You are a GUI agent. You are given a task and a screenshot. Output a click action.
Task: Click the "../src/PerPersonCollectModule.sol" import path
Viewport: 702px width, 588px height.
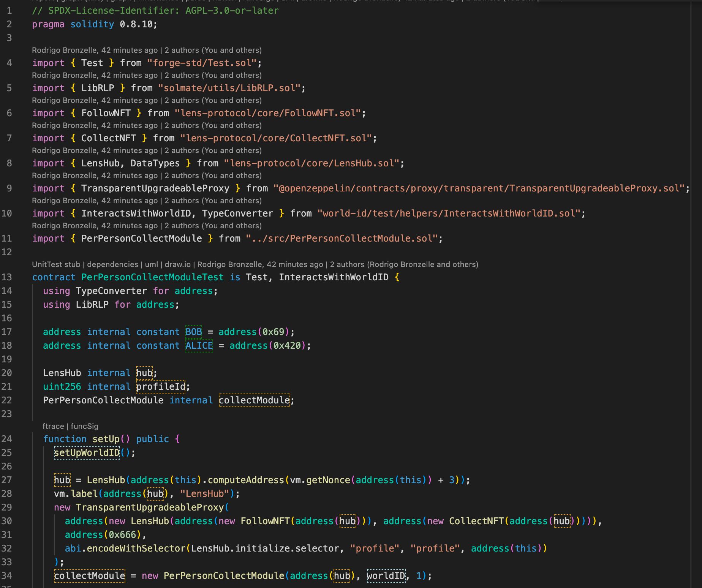click(342, 239)
